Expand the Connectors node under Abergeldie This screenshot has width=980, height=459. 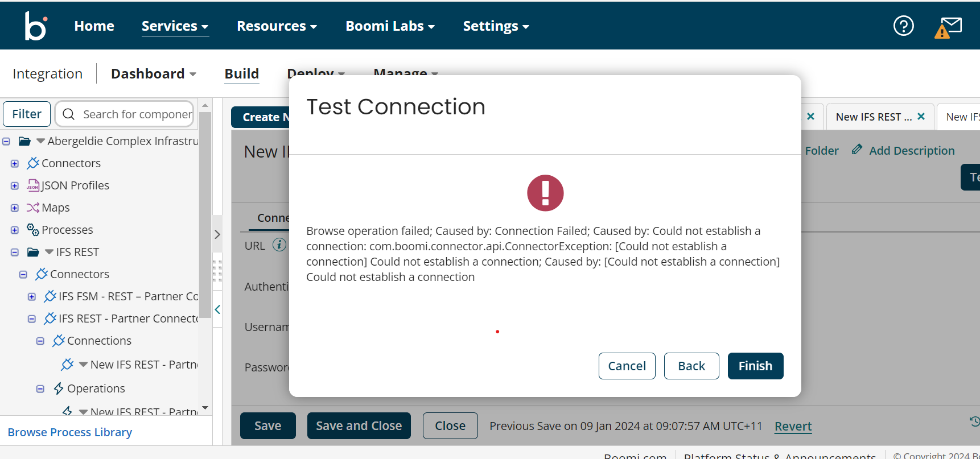tap(15, 163)
